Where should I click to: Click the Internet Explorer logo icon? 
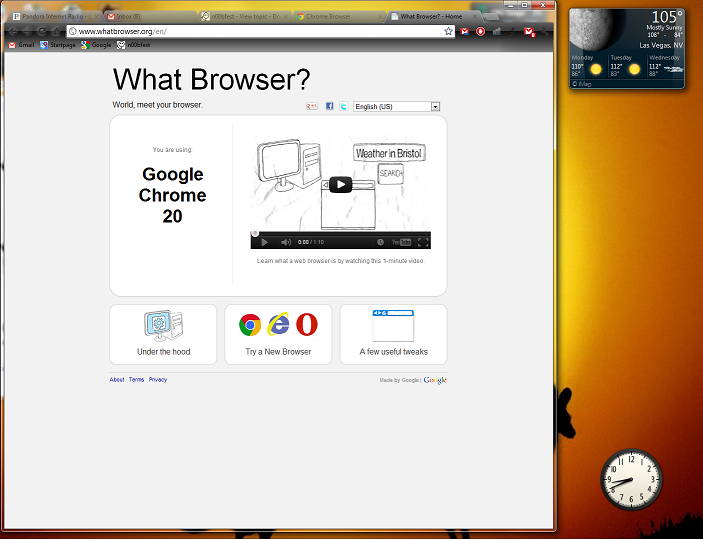pyautogui.click(x=278, y=324)
